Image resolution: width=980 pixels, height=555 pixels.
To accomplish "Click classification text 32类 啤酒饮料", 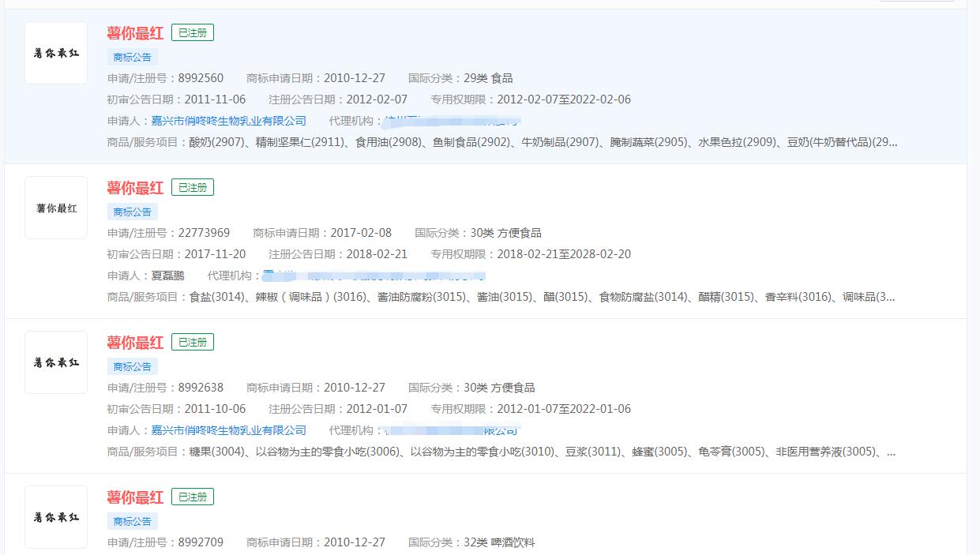I will 499,542.
